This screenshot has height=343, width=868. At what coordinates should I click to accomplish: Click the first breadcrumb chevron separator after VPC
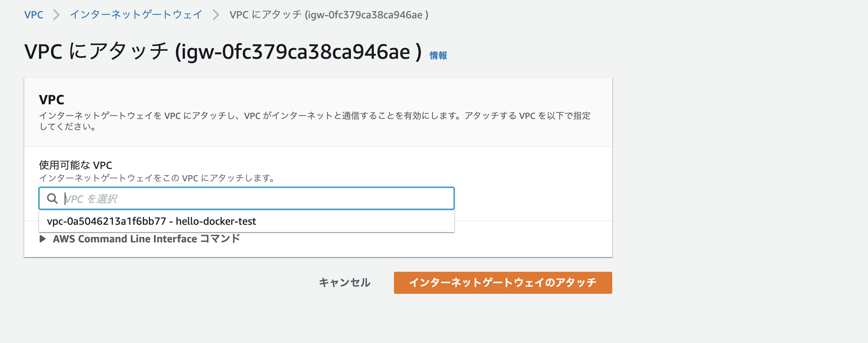[x=56, y=15]
